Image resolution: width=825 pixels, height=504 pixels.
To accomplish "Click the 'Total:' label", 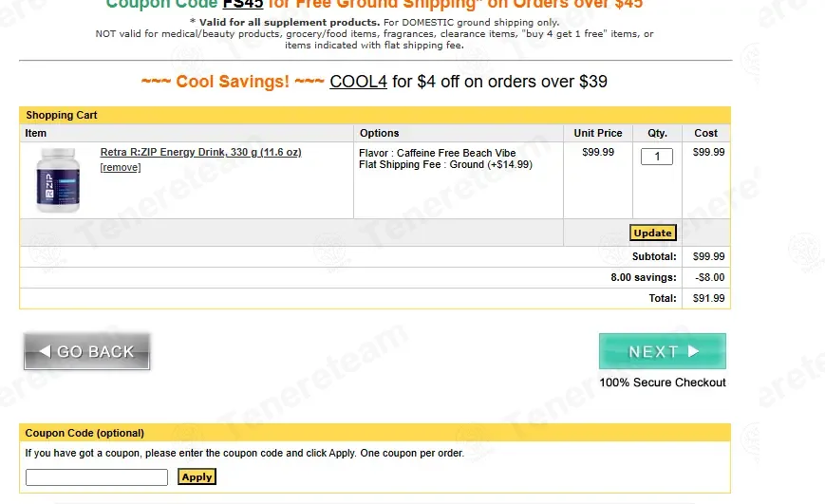I will click(x=663, y=298).
